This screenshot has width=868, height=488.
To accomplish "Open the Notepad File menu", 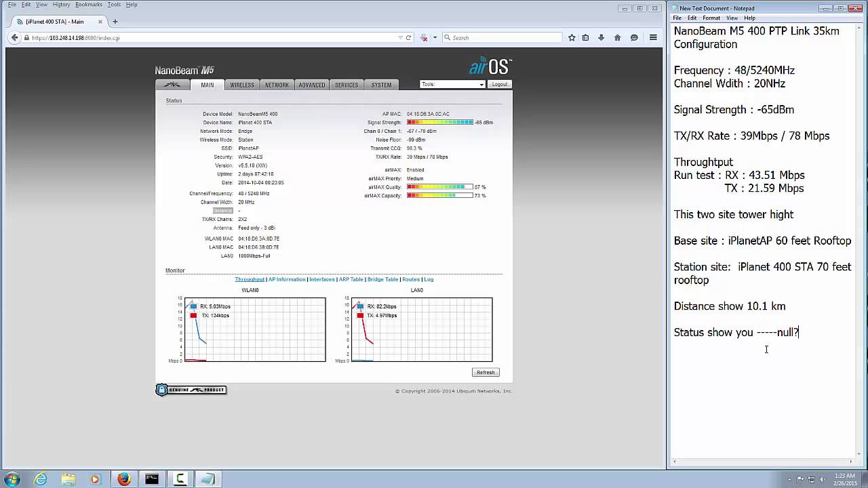I will 677,18.
